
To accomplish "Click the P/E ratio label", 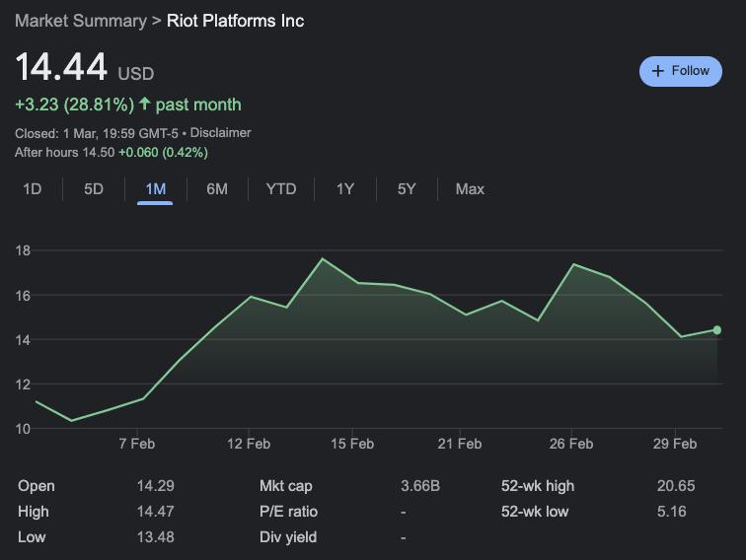I will tap(289, 512).
